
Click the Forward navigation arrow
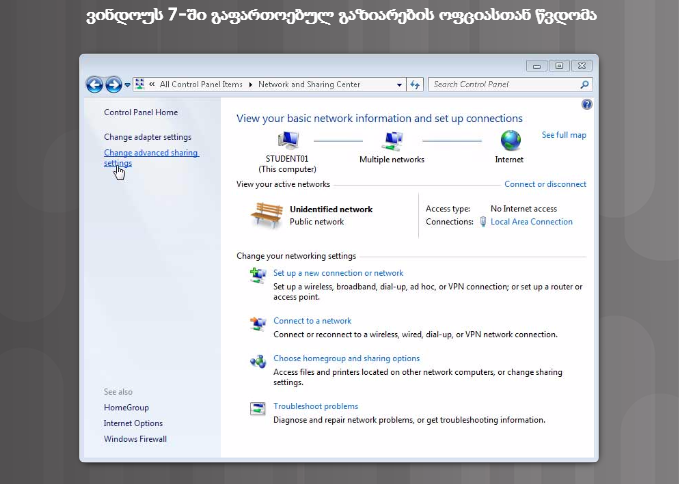coord(113,85)
